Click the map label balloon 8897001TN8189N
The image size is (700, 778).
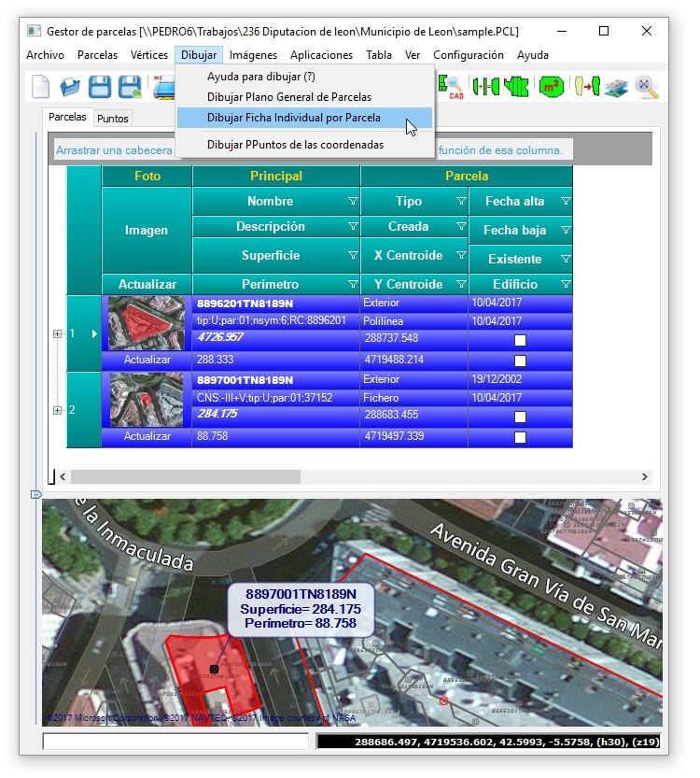(x=301, y=609)
